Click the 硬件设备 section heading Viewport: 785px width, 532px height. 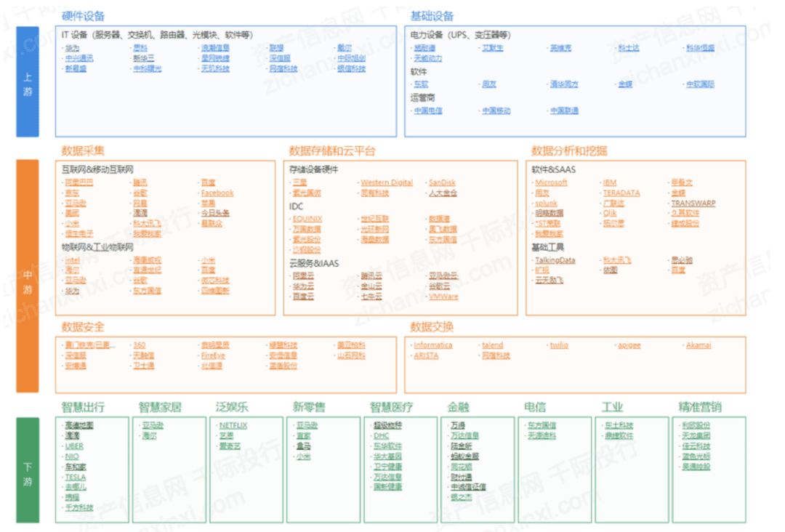pyautogui.click(x=83, y=17)
